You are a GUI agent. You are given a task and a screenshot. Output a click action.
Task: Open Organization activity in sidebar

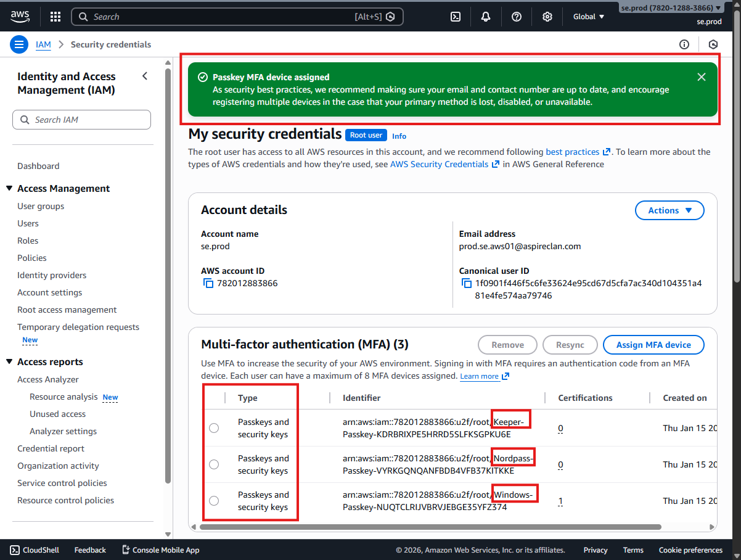coord(58,466)
